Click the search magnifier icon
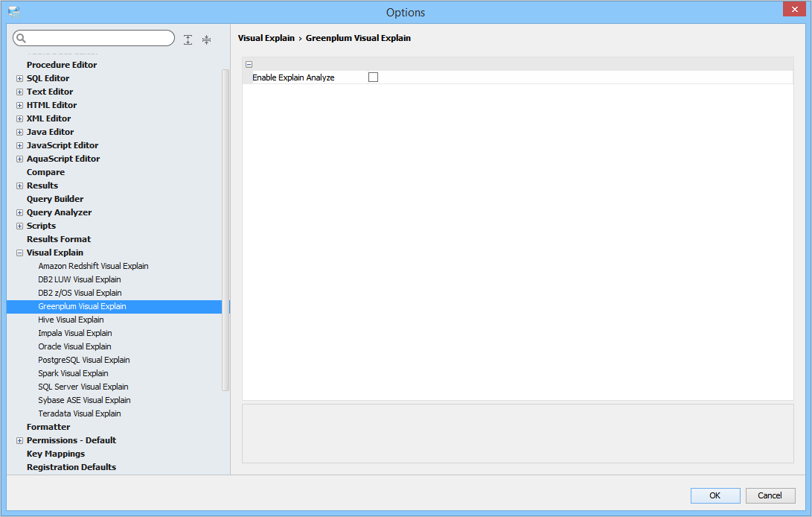This screenshot has width=812, height=517. (22, 38)
